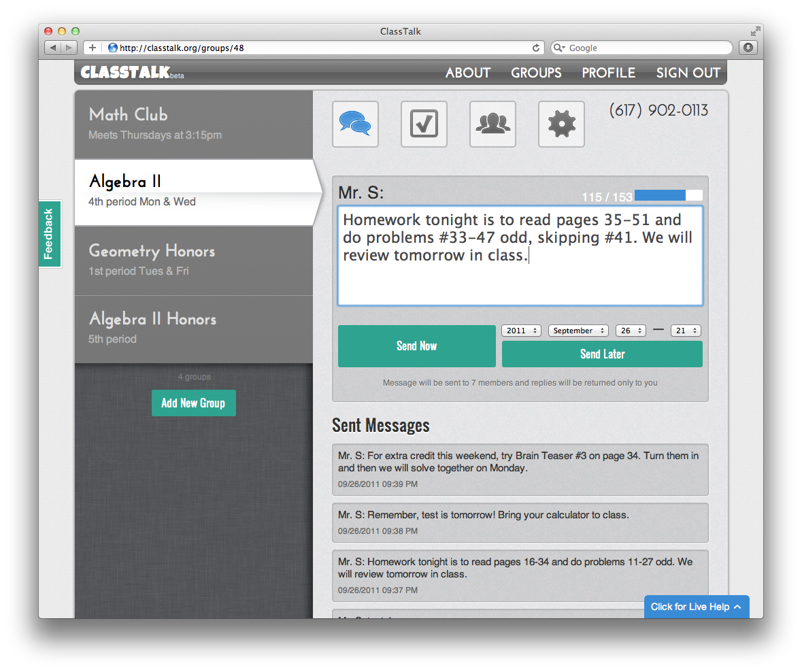Click into the message text area
802x672 pixels.
coord(520,256)
